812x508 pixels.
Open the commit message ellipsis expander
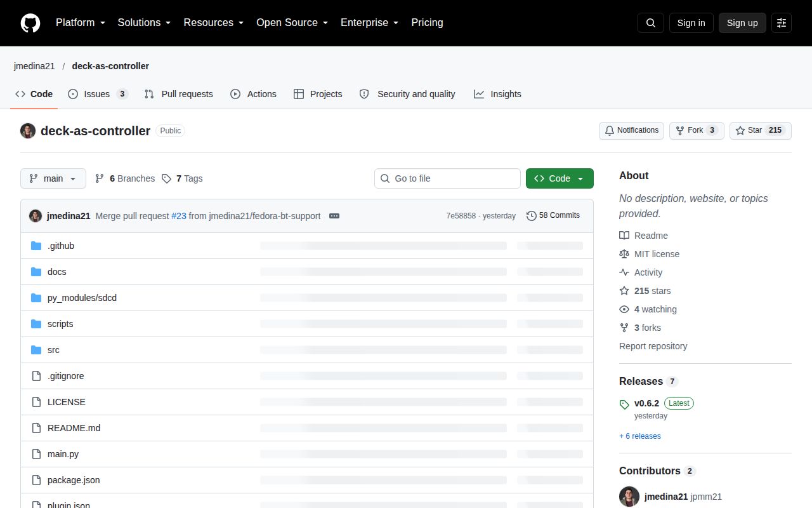334,216
